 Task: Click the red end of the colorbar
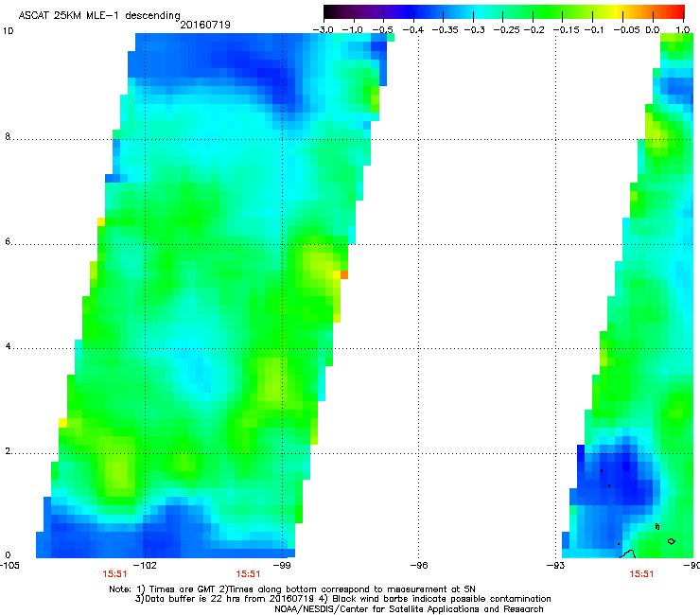click(x=679, y=12)
